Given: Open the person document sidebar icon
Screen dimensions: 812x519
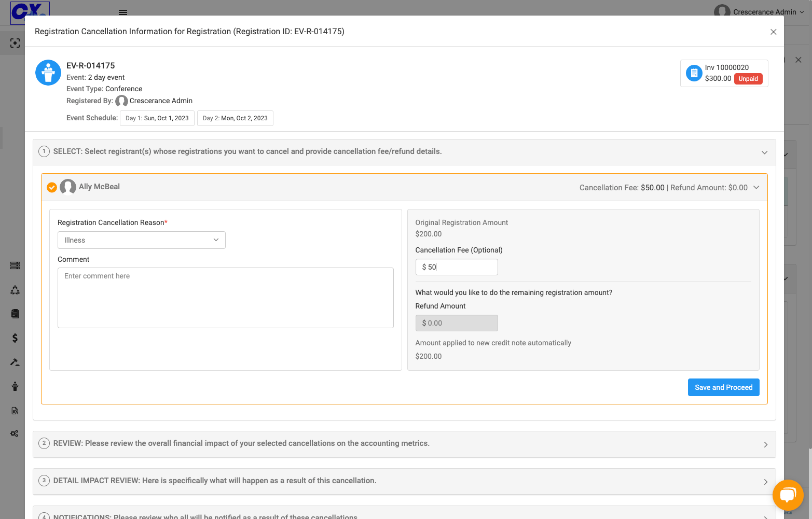Looking at the screenshot, I should [15, 411].
